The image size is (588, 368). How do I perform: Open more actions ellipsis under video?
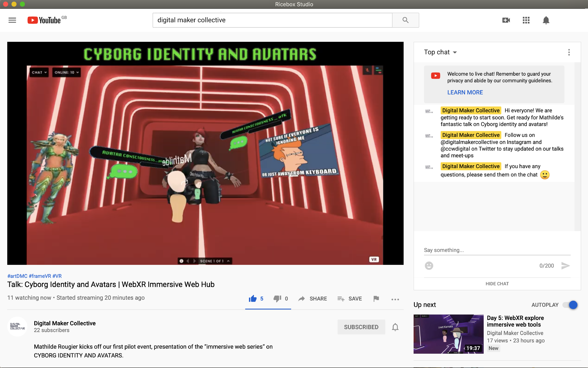[395, 299]
